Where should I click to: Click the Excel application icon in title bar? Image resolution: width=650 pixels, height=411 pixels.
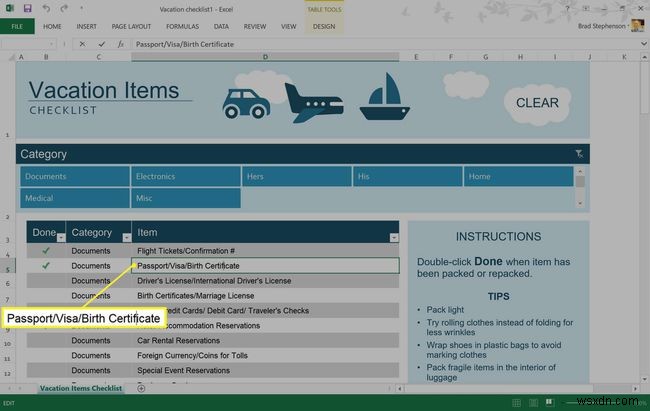pos(10,8)
